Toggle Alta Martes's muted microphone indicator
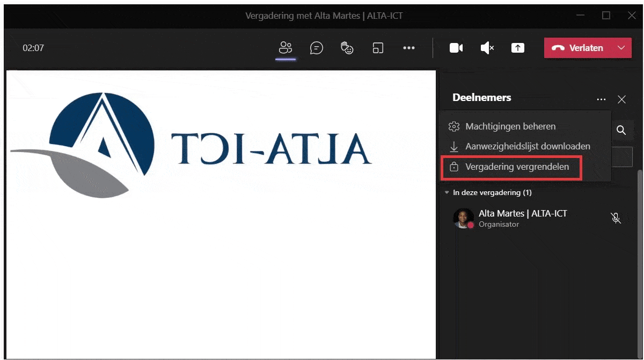 click(616, 218)
